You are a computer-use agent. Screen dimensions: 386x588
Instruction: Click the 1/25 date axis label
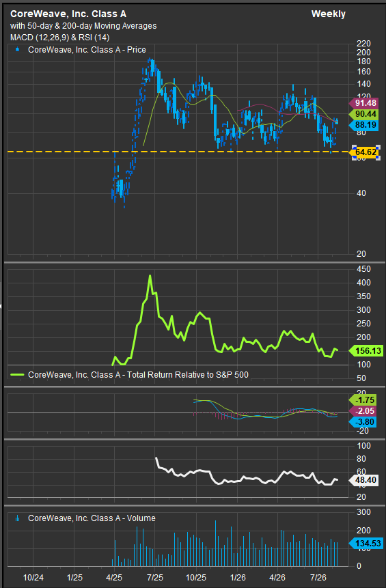[x=74, y=578]
